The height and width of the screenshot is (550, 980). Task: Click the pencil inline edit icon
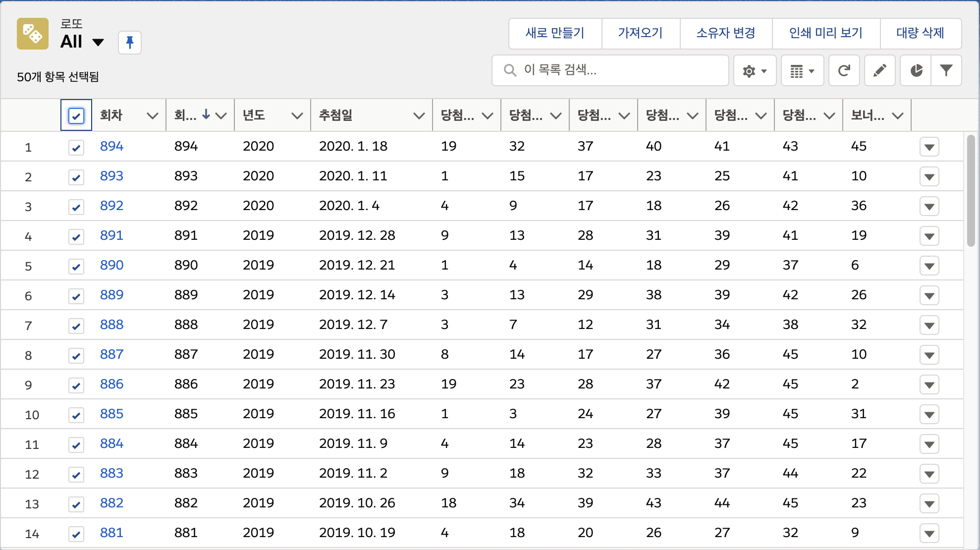click(x=879, y=71)
